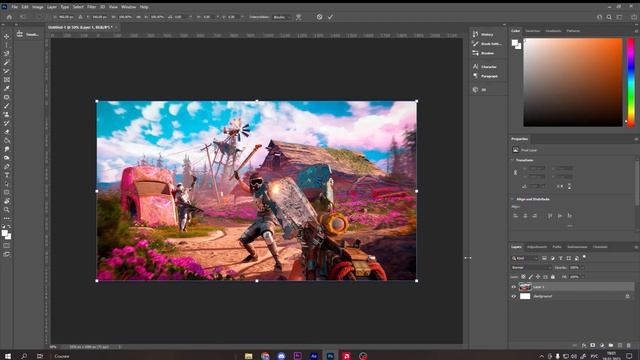Collapse the Align and Distribute section

(x=513, y=199)
